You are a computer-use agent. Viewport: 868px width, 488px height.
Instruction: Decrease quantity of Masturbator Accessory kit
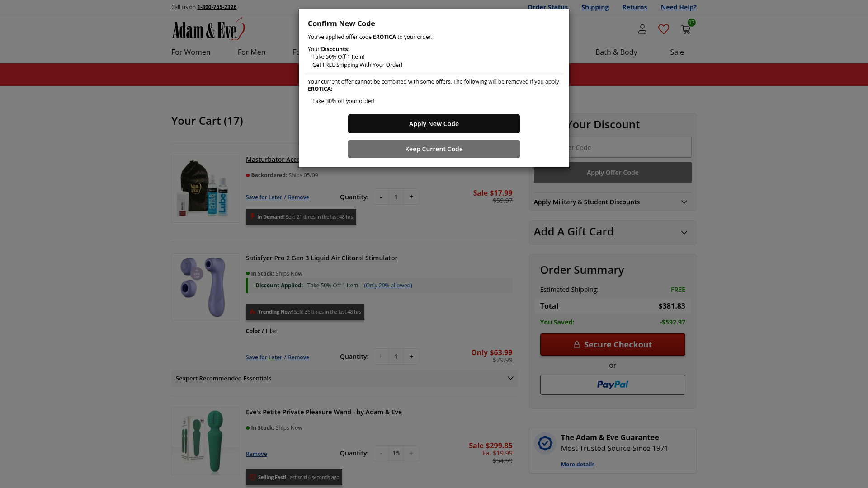381,197
